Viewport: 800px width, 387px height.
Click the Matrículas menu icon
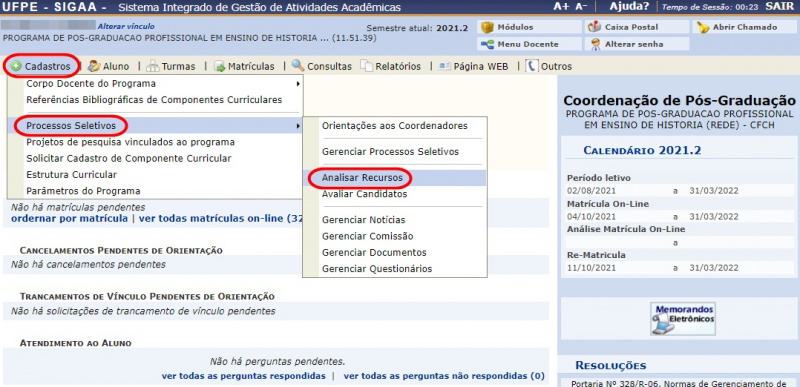point(219,66)
